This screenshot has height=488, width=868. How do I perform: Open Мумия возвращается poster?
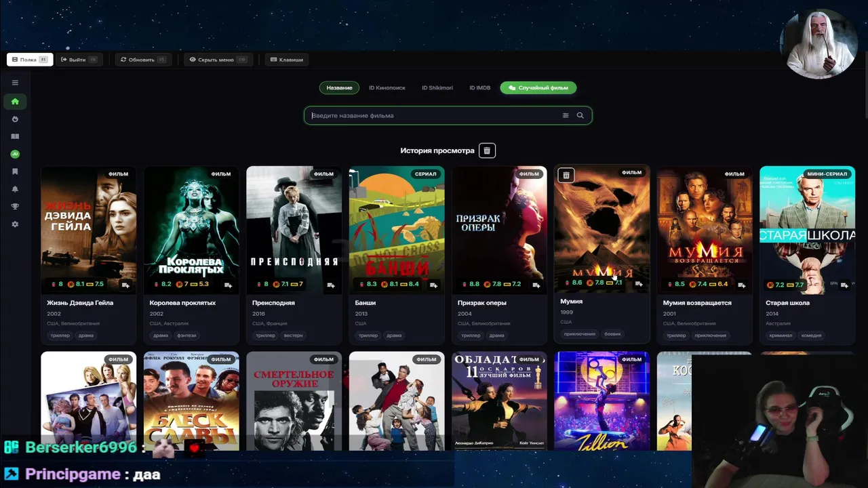705,230
